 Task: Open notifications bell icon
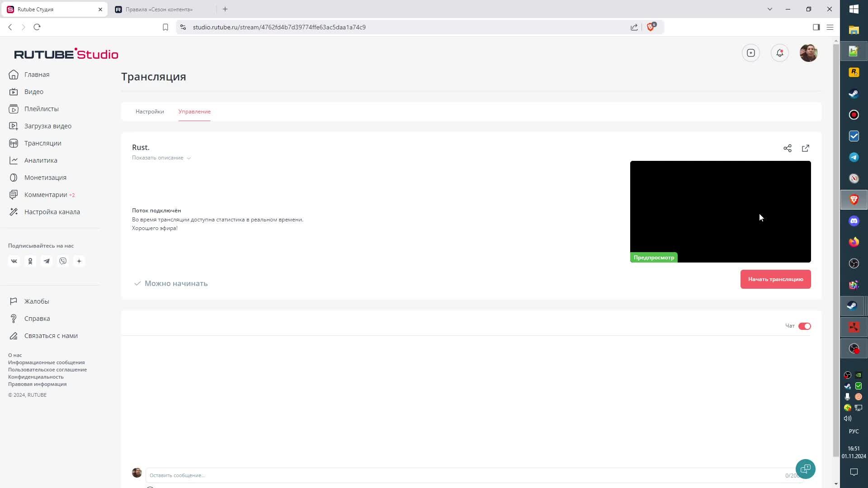pos(779,53)
